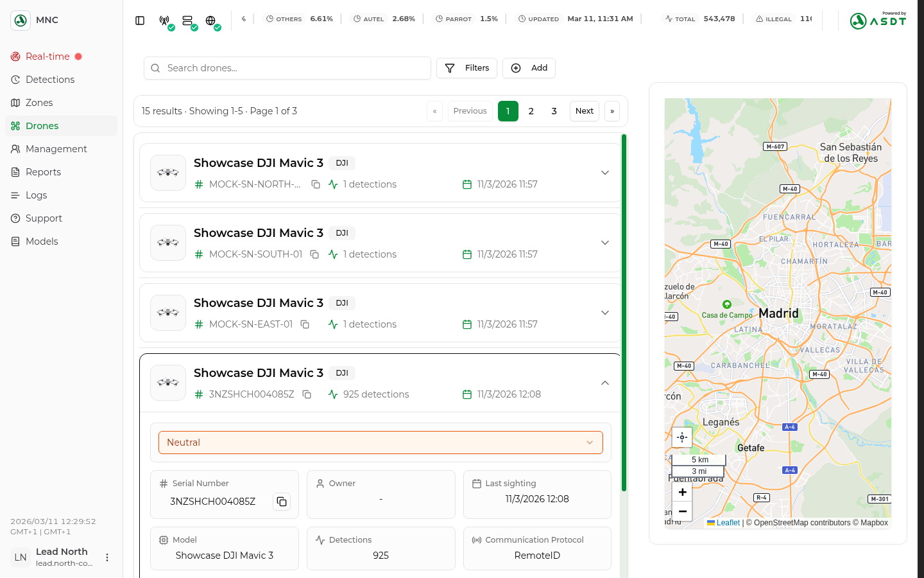Expand the MOCK-SN-SOUTH-01 drone card
Viewport: 924px width, 578px height.
tap(605, 243)
